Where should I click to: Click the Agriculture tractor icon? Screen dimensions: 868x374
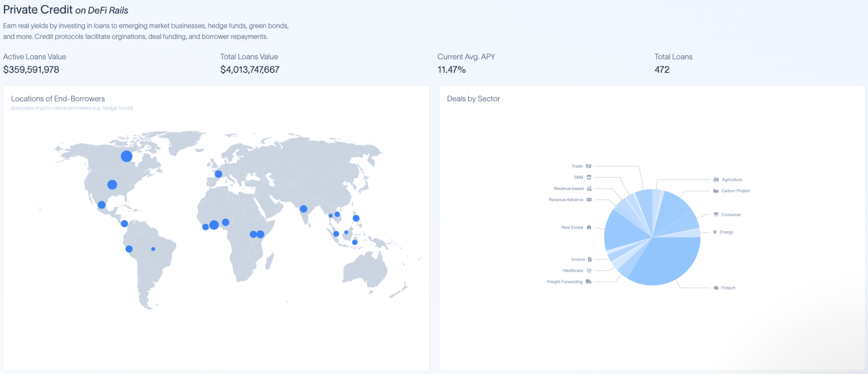pos(716,180)
